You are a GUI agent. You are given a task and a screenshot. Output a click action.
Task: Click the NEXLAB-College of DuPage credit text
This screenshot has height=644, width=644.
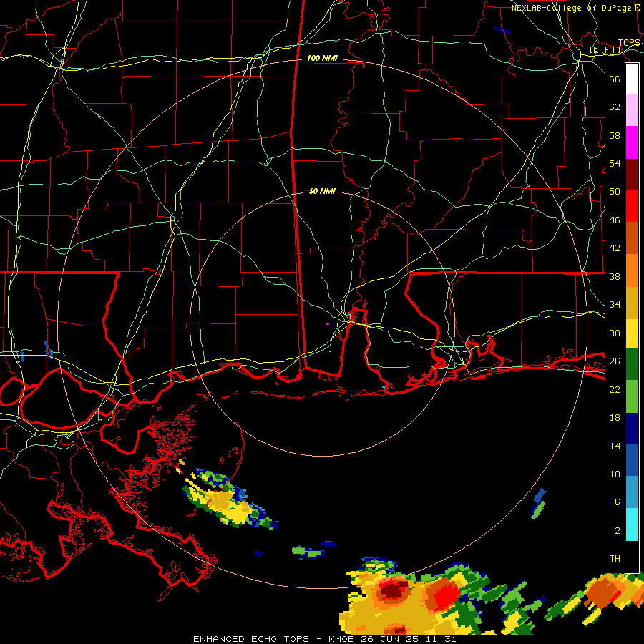click(576, 8)
